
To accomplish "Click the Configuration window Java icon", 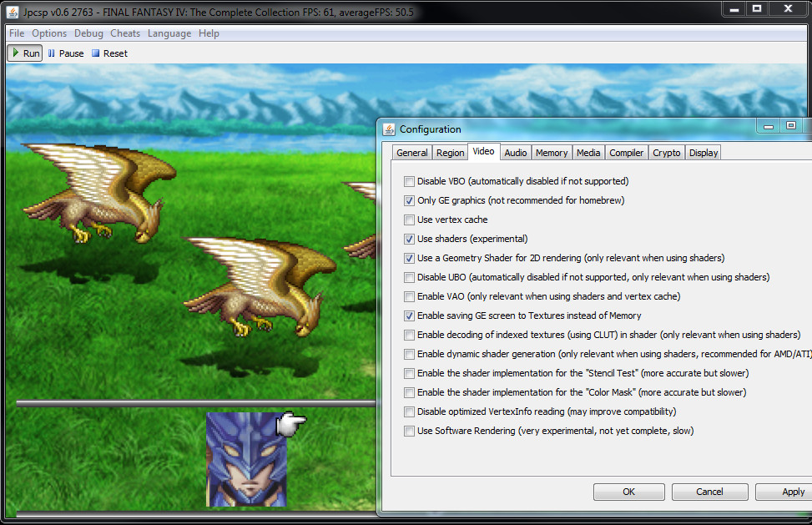I will click(389, 129).
